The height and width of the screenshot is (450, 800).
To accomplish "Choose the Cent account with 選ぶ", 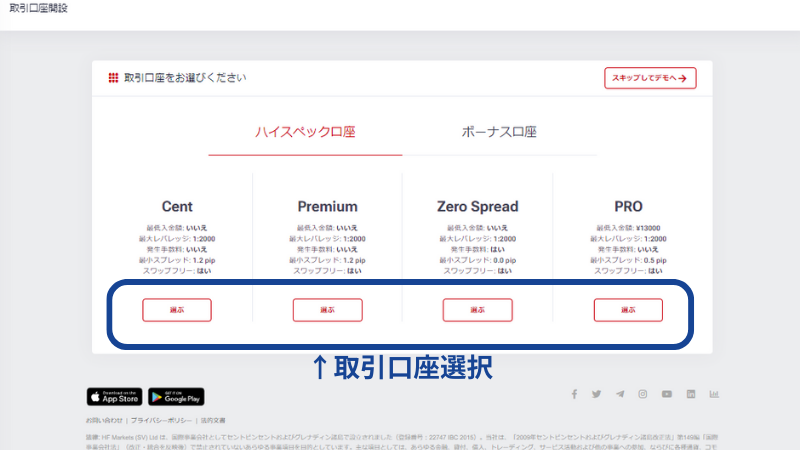I will (177, 310).
